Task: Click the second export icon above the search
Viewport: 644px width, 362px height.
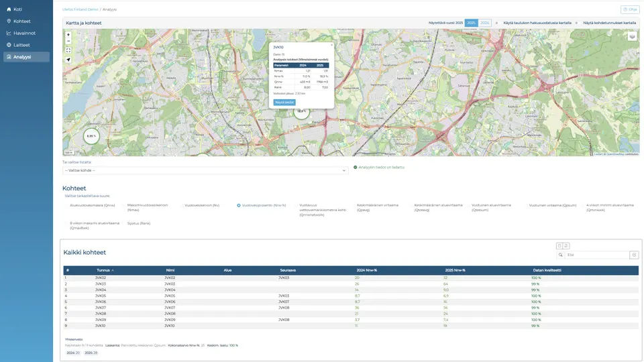Action: (x=566, y=245)
